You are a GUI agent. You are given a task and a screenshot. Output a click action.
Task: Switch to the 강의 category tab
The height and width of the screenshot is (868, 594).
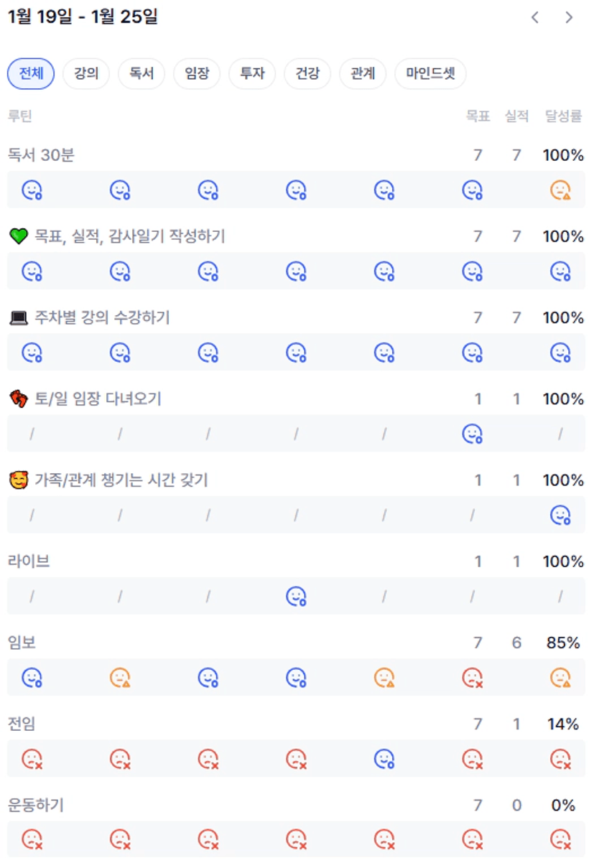click(86, 73)
